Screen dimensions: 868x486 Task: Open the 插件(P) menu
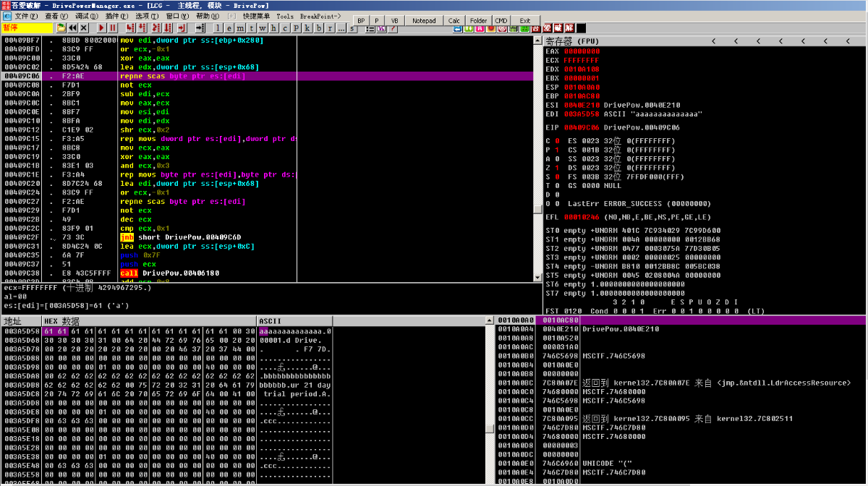(116, 16)
